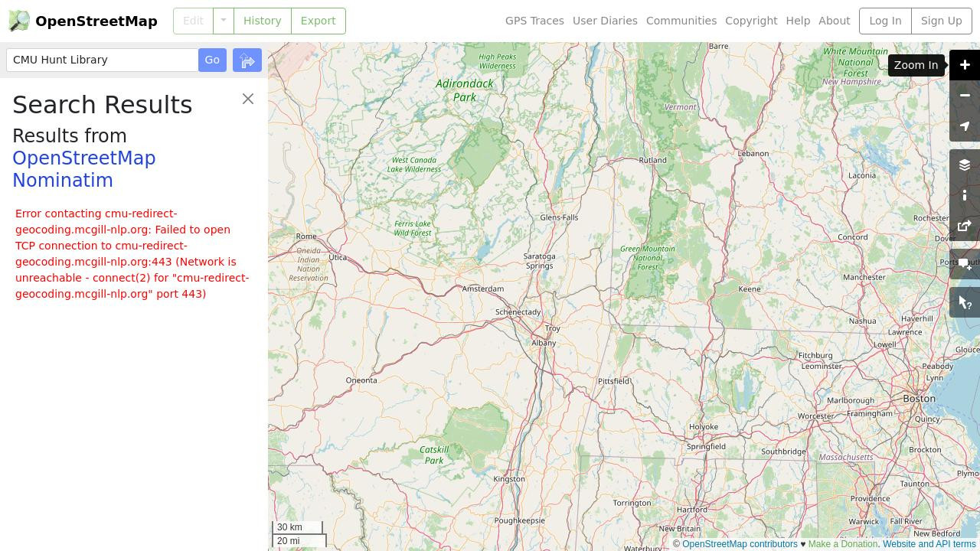The image size is (980, 551).
Task: Expand the Edit dropdown arrow
Action: [x=223, y=21]
